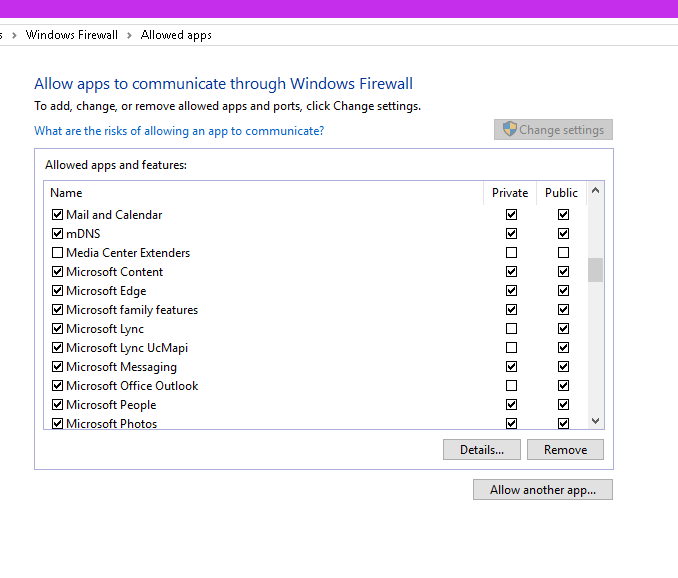
Task: Click the apps list scrollbar thumb
Action: click(x=595, y=270)
